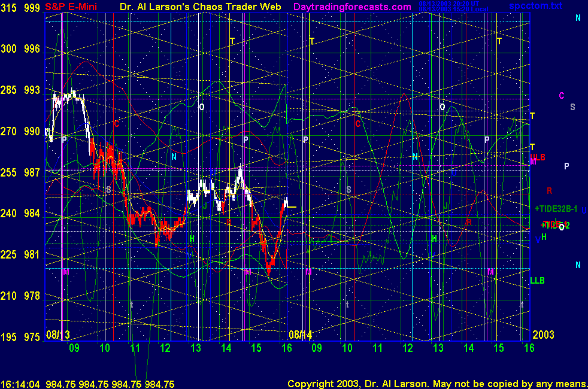
Task: Select the 270 left scale label
Action: (8, 131)
